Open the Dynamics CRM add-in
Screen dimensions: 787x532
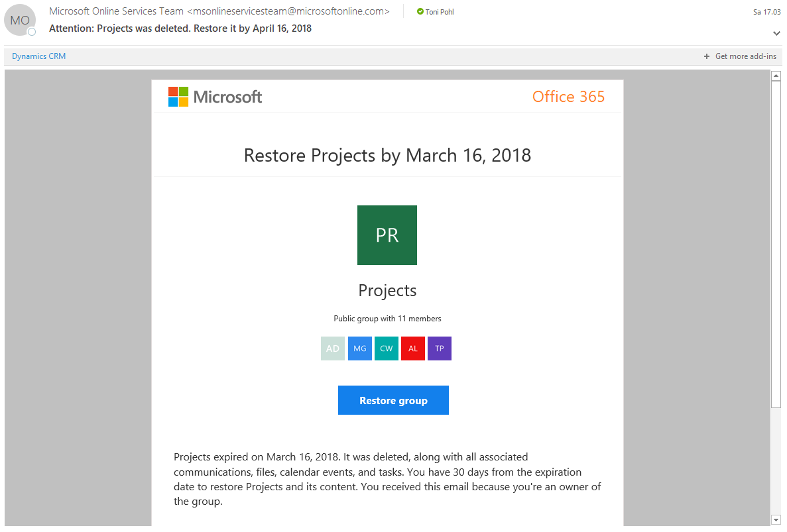pos(38,56)
